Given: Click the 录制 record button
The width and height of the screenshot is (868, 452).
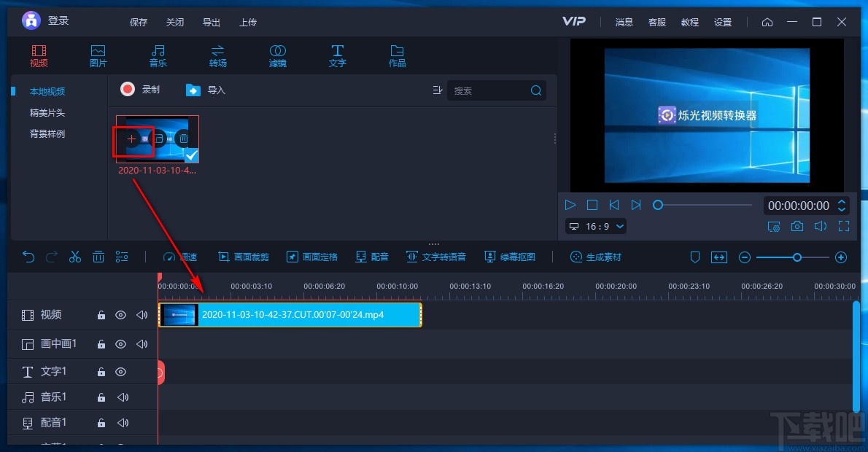Looking at the screenshot, I should click(140, 89).
